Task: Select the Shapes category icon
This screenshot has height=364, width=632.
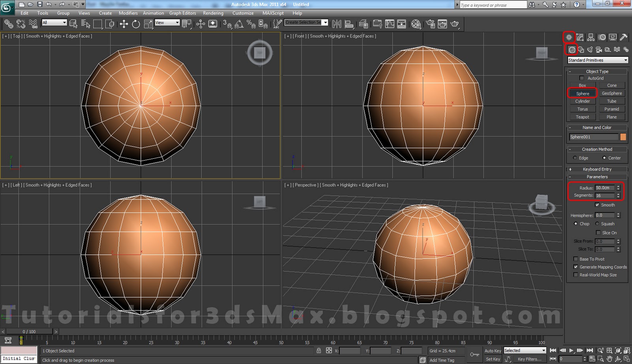Action: tap(581, 50)
